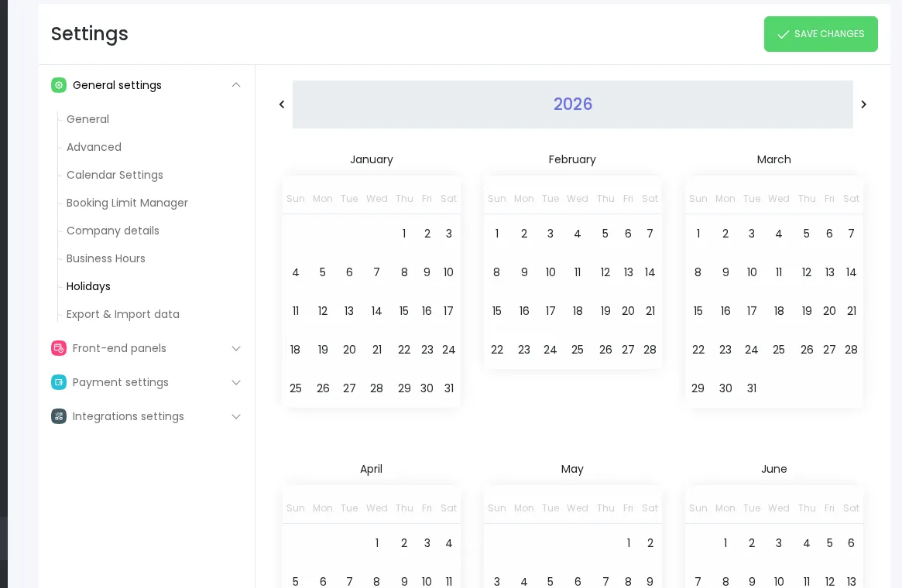Expand the Front-end panels chevron

pos(236,348)
